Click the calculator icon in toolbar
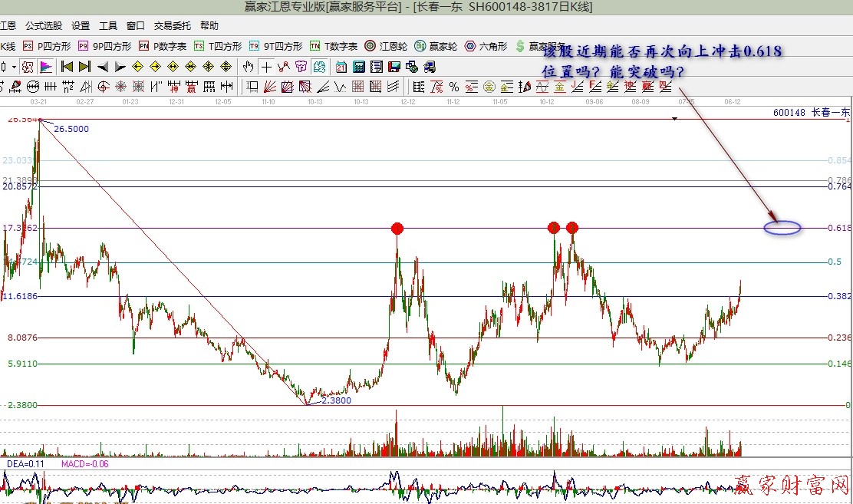This screenshot has width=853, height=504. pos(358,67)
